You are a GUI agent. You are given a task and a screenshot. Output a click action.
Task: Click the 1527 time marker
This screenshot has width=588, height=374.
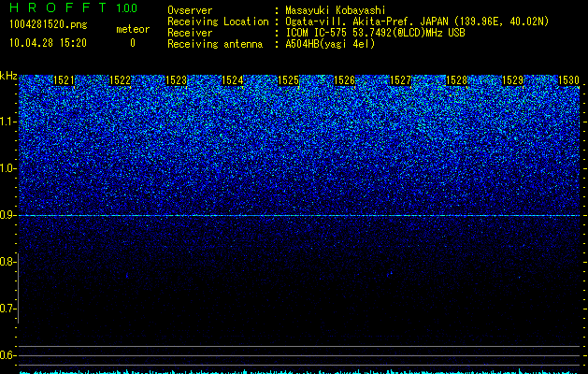click(x=400, y=80)
